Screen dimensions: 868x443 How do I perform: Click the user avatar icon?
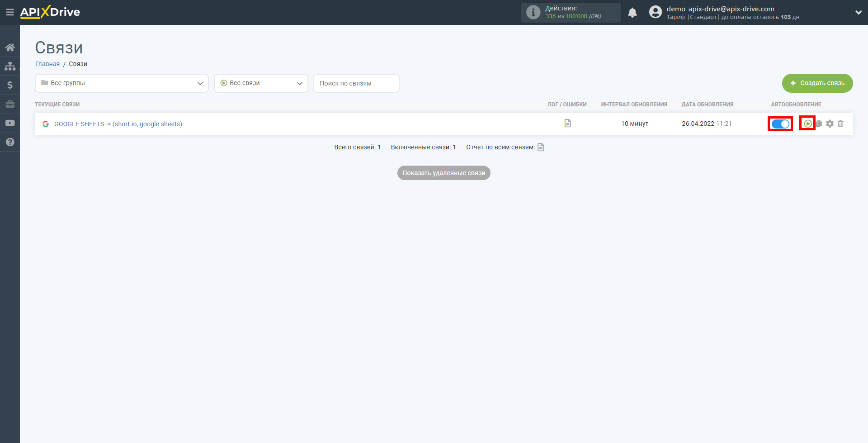(x=656, y=12)
